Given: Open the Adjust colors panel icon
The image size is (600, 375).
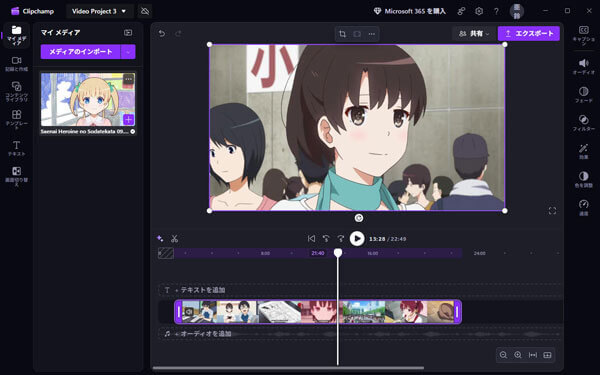Looking at the screenshot, I should [x=584, y=179].
